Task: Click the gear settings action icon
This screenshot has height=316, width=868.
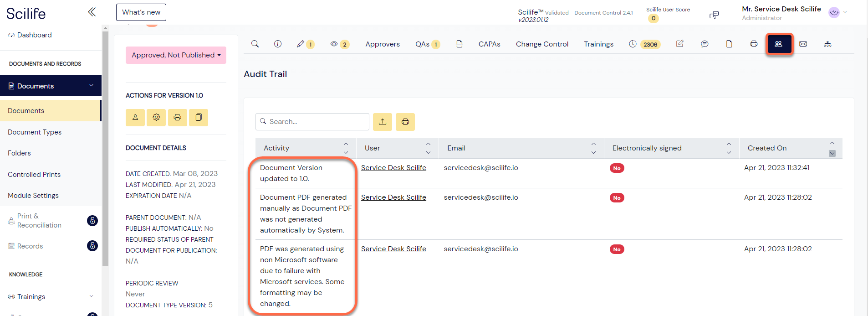Action: click(156, 118)
